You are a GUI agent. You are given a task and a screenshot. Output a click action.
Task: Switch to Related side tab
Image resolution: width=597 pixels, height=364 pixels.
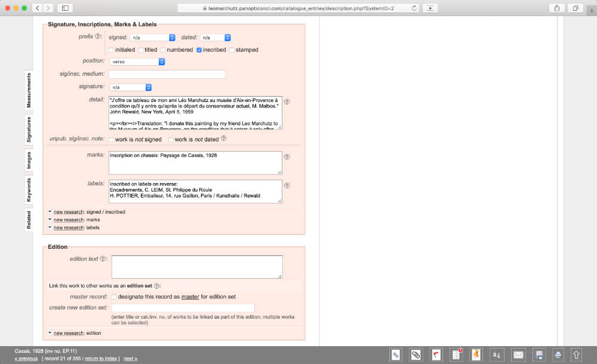pos(29,220)
